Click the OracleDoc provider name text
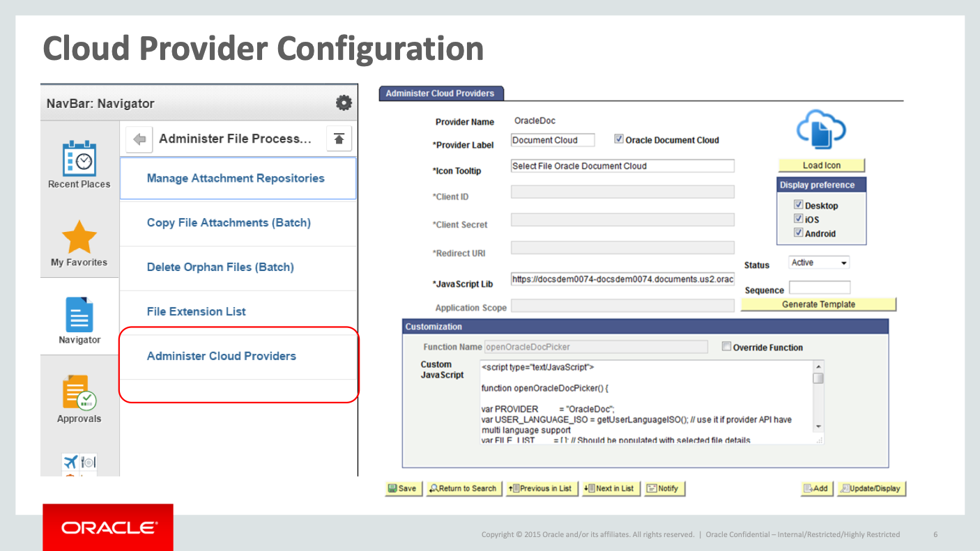Image resolution: width=980 pixels, height=551 pixels. (535, 121)
